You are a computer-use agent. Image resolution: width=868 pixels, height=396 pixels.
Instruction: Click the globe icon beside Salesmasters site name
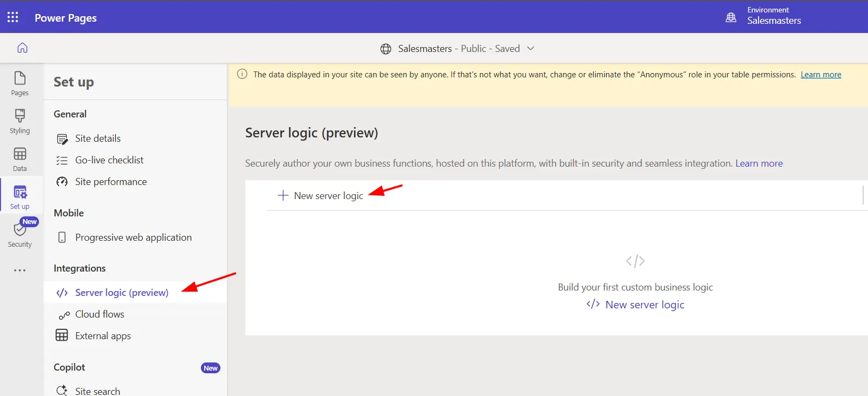coord(386,49)
